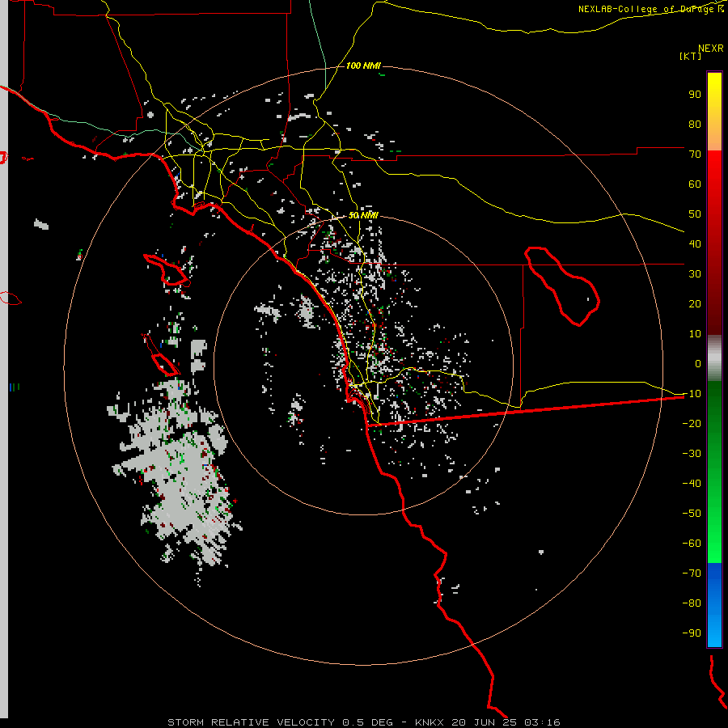Screen dimensions: 728x728
Task: Click the -10 value on velocity scale
Action: [x=692, y=394]
